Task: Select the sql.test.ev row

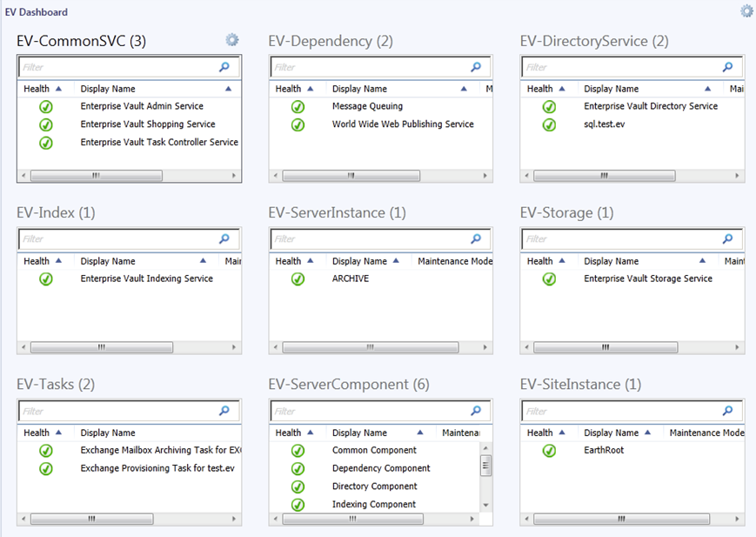Action: click(632, 124)
